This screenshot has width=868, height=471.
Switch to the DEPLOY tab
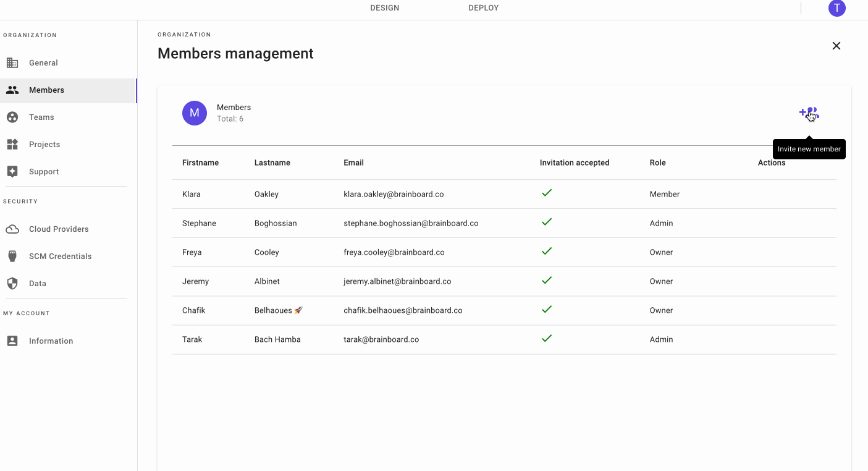coord(483,8)
